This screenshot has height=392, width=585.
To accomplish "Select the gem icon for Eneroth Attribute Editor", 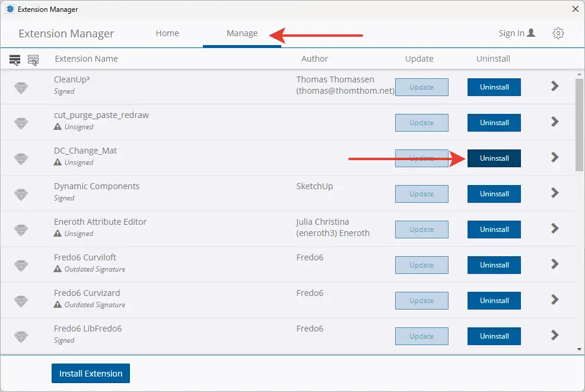I will 21,230.
